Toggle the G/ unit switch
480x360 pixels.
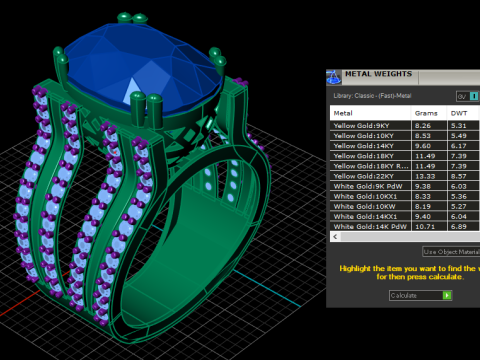467,96
